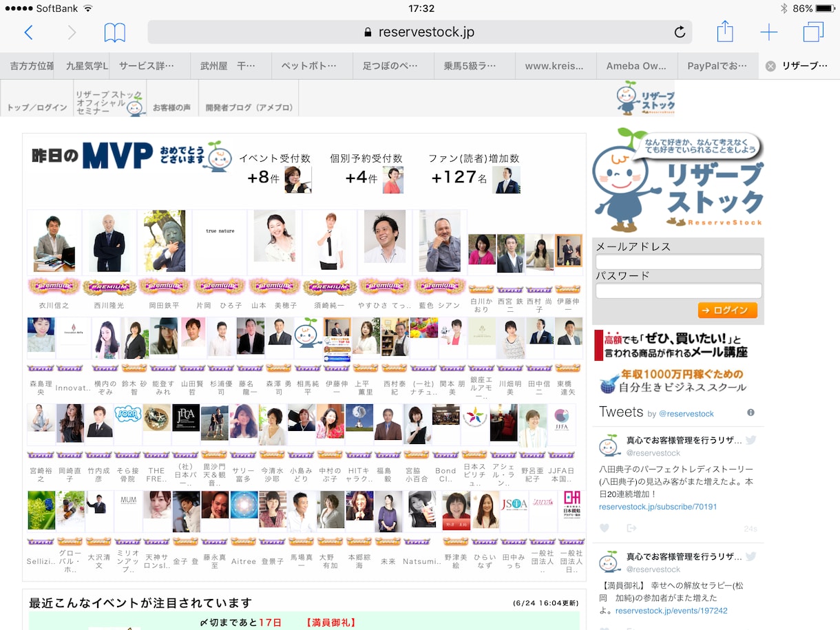Open the JSIA logo icon for 田中みっち

click(514, 504)
